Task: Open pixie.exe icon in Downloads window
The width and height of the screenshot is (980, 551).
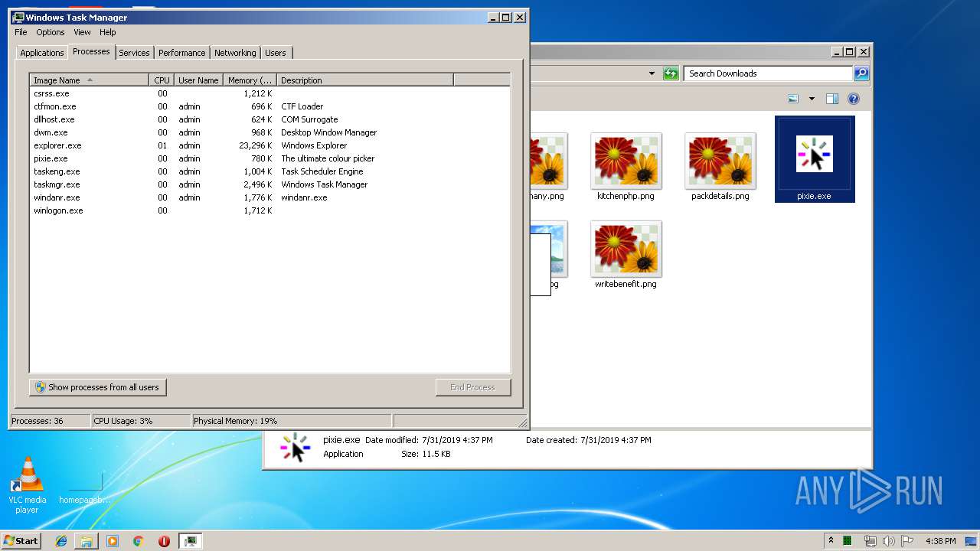Action: (x=814, y=158)
